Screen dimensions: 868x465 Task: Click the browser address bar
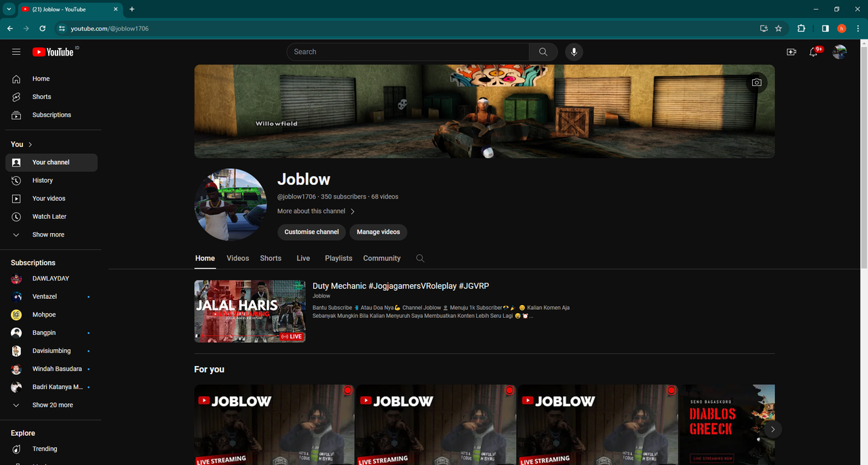coord(407,28)
